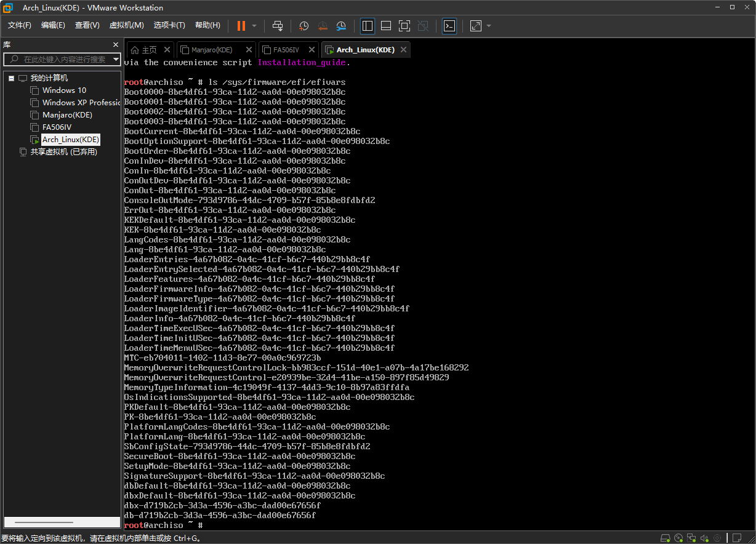
Task: Click the CD/DVD drive status bar icon
Action: click(678, 538)
